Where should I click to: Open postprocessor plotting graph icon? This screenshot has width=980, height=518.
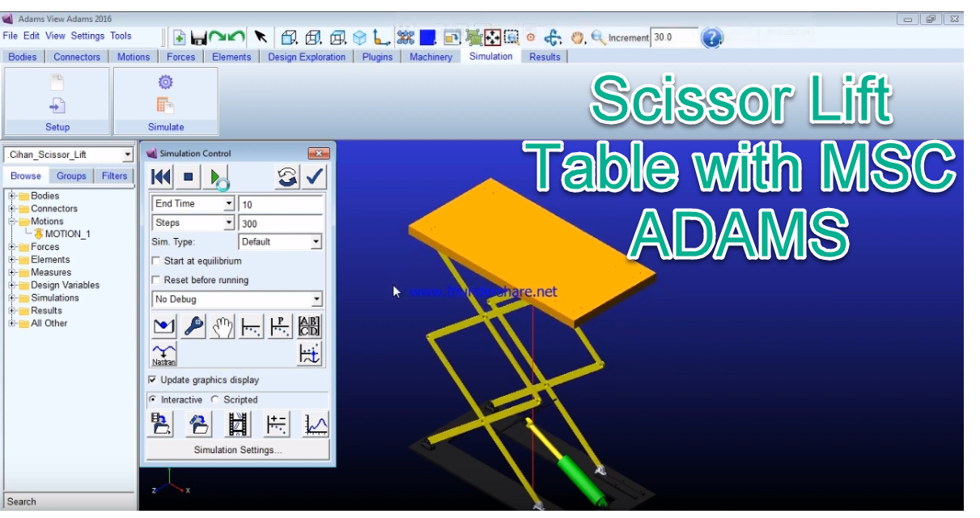tap(316, 424)
